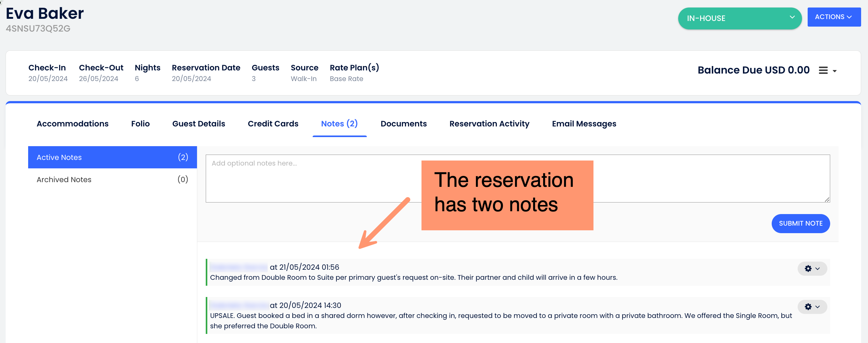The height and width of the screenshot is (343, 868).
Task: Select the Notes (2) tab
Action: pos(339,124)
